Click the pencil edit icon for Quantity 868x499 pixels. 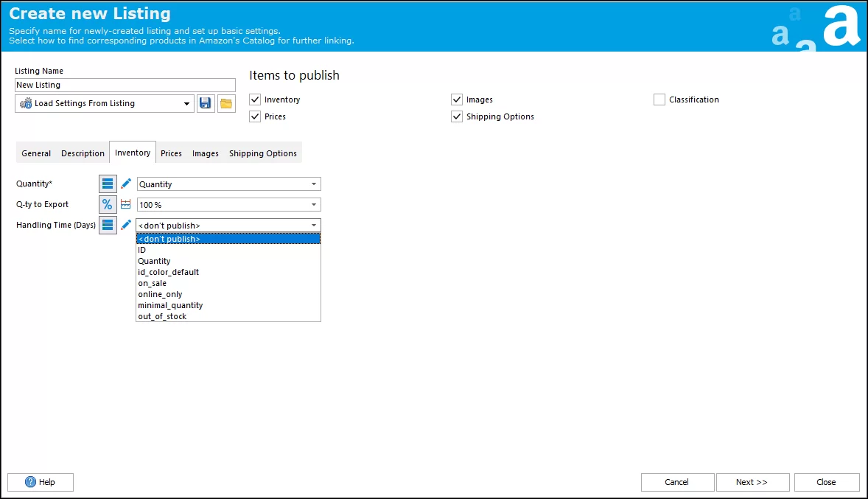tap(126, 184)
